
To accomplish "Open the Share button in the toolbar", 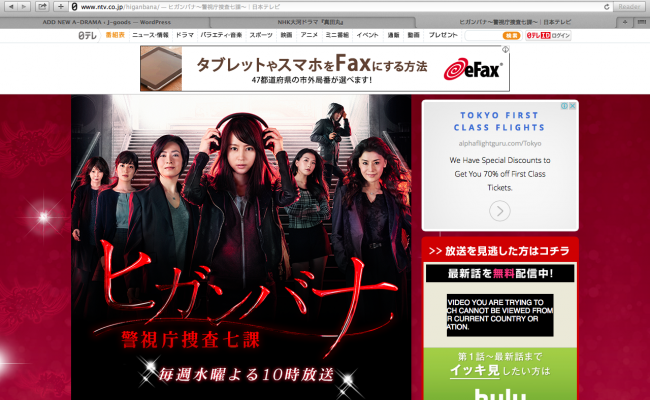I will pyautogui.click(x=42, y=7).
